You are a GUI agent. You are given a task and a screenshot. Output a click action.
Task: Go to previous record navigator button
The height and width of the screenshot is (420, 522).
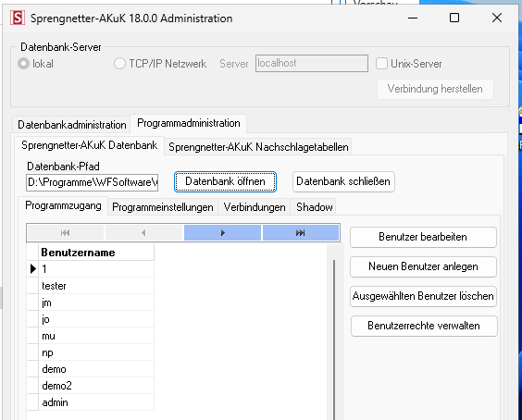click(x=143, y=232)
